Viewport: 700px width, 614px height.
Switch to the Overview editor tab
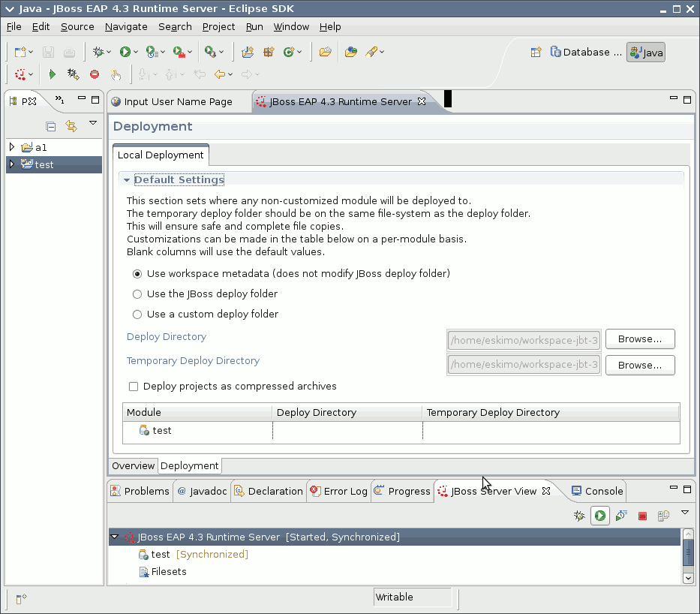click(x=133, y=465)
